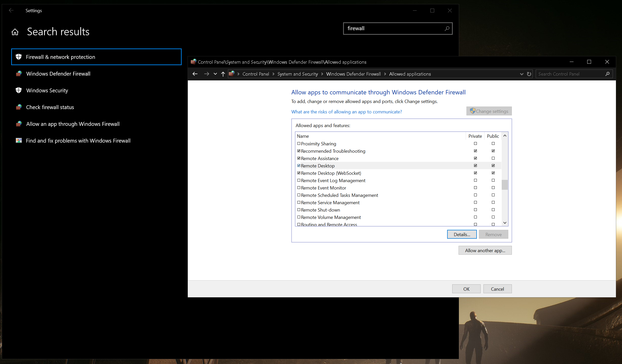Click the search magnifier in Settings search box
Image resolution: width=622 pixels, height=364 pixels.
447,28
